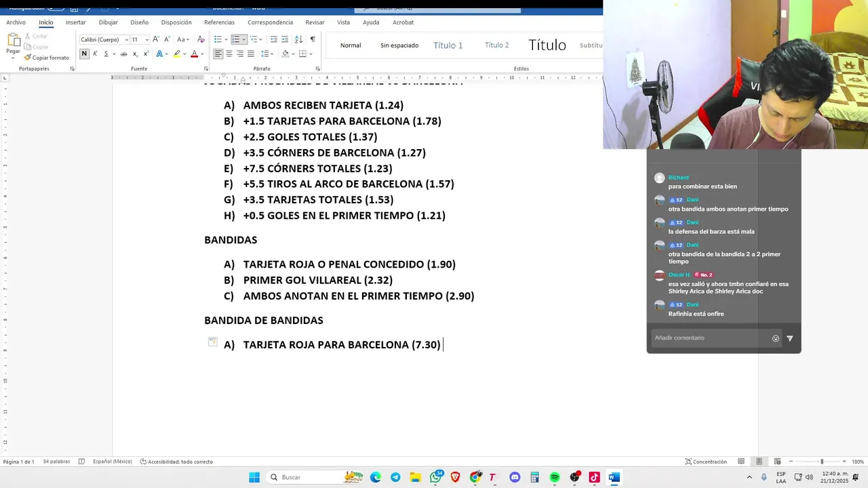Enable Concentración focus mode

tap(705, 462)
